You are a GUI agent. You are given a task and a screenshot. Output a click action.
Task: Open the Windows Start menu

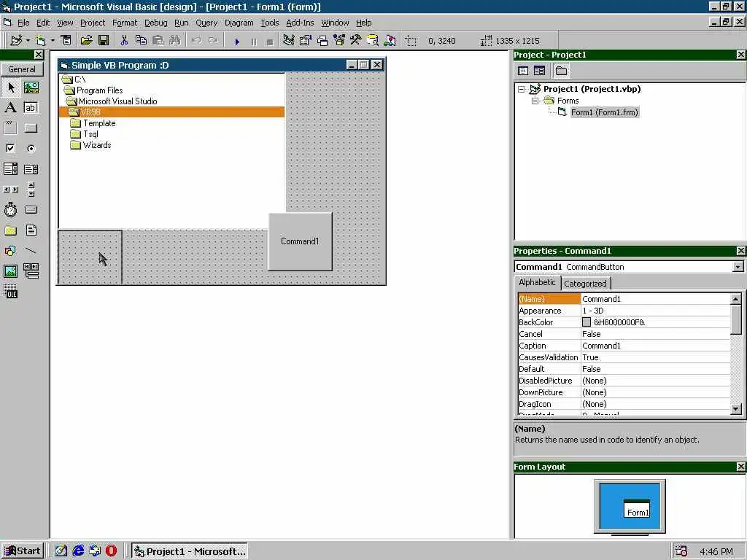23,551
